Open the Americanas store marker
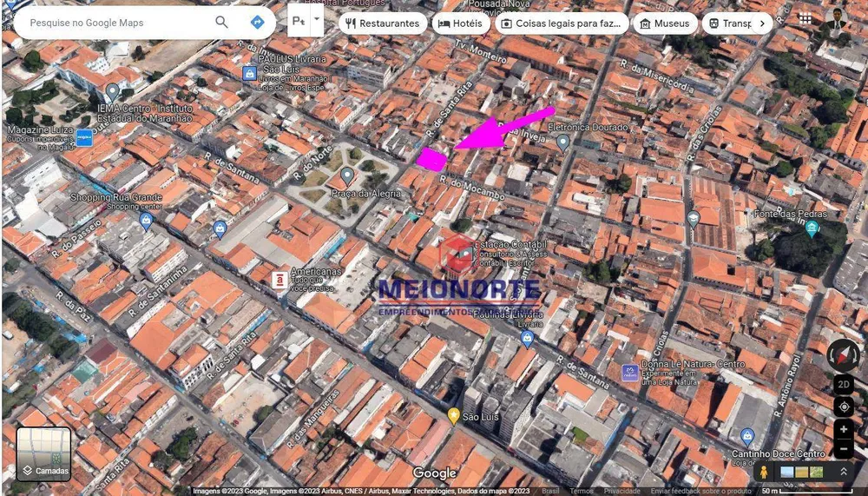The width and height of the screenshot is (868, 496). pos(279,281)
